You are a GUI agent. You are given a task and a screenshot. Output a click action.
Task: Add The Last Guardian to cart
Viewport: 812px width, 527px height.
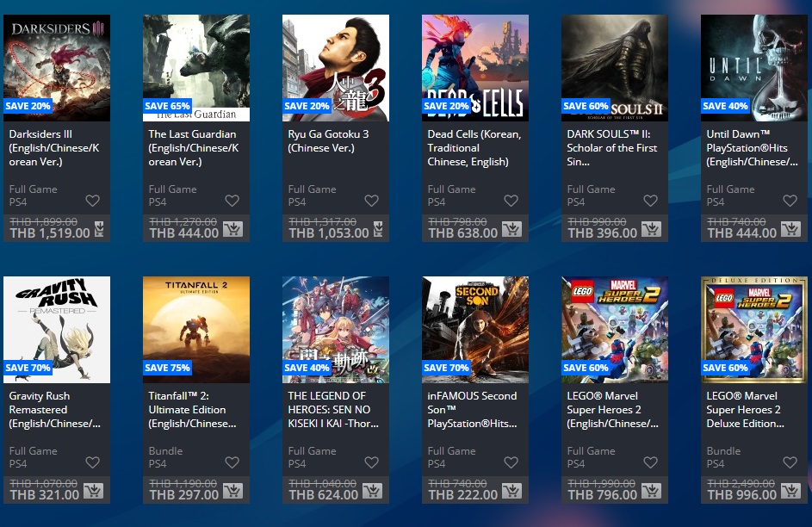[233, 229]
